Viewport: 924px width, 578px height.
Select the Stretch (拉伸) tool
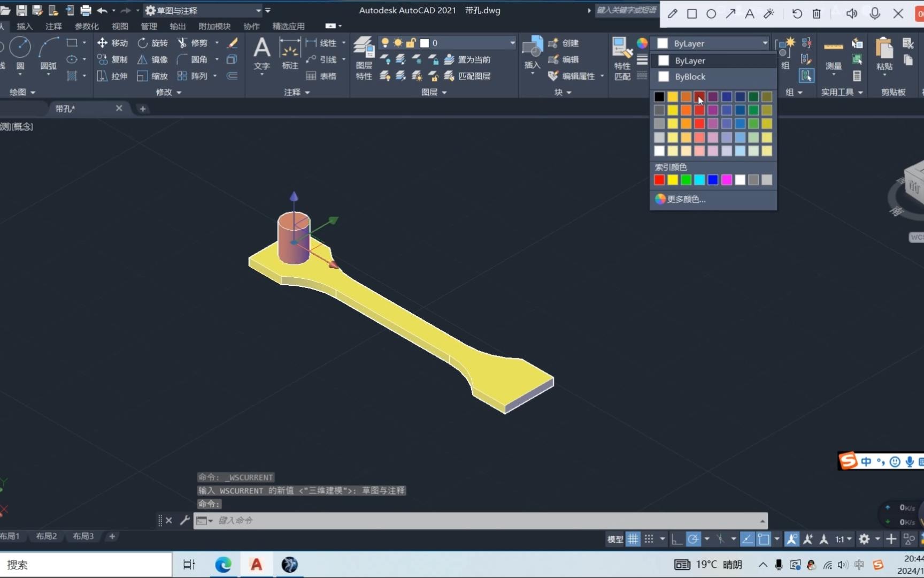tap(112, 76)
